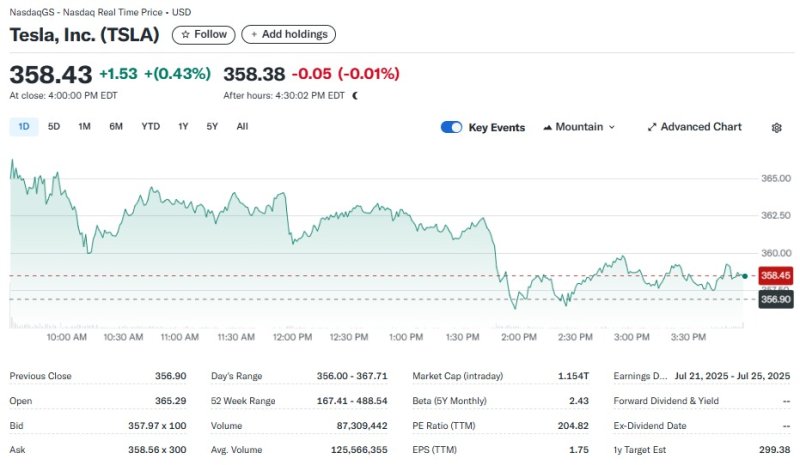
Task: Toggle the Key Events switch
Action: pos(451,127)
